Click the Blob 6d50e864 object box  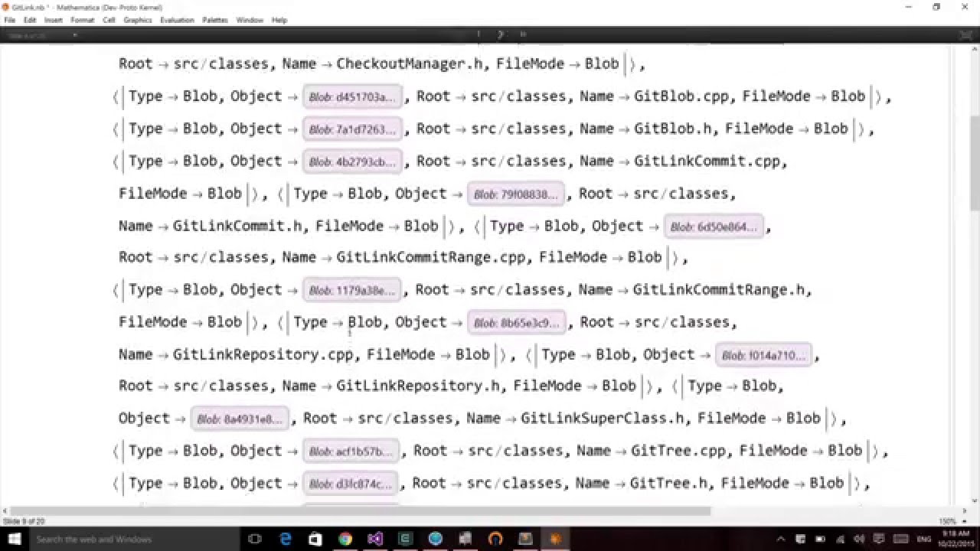coord(714,227)
